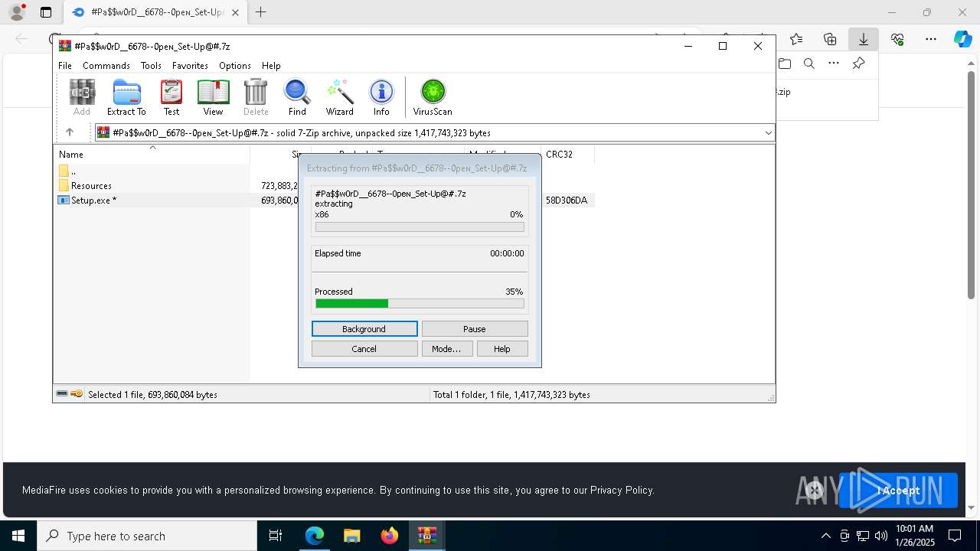Run the Test archive tool

tap(171, 97)
